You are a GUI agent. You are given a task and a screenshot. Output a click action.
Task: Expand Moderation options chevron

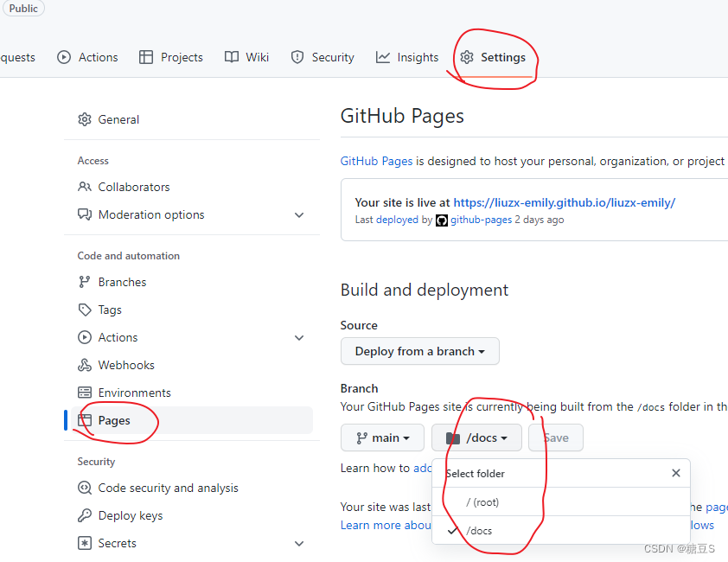click(x=299, y=215)
